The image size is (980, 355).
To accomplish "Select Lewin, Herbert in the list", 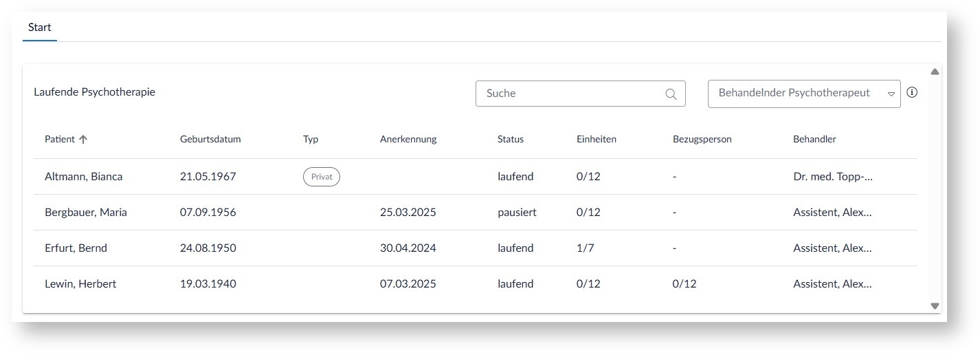I will [80, 284].
